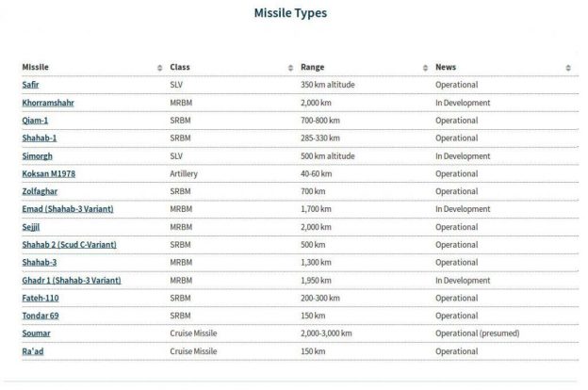588x390 pixels.
Task: Click the Class column sort icon
Action: point(290,68)
